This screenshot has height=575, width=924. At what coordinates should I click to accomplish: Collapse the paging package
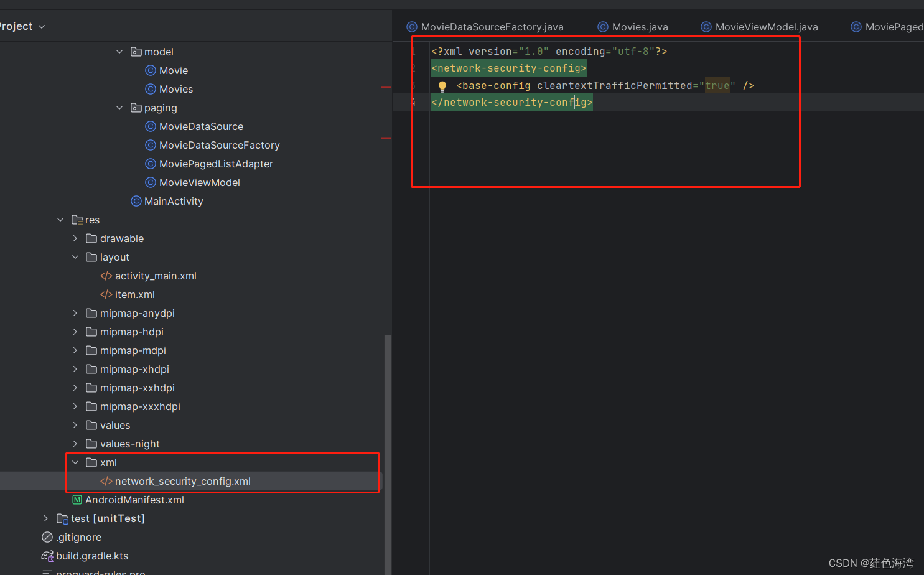(x=119, y=108)
